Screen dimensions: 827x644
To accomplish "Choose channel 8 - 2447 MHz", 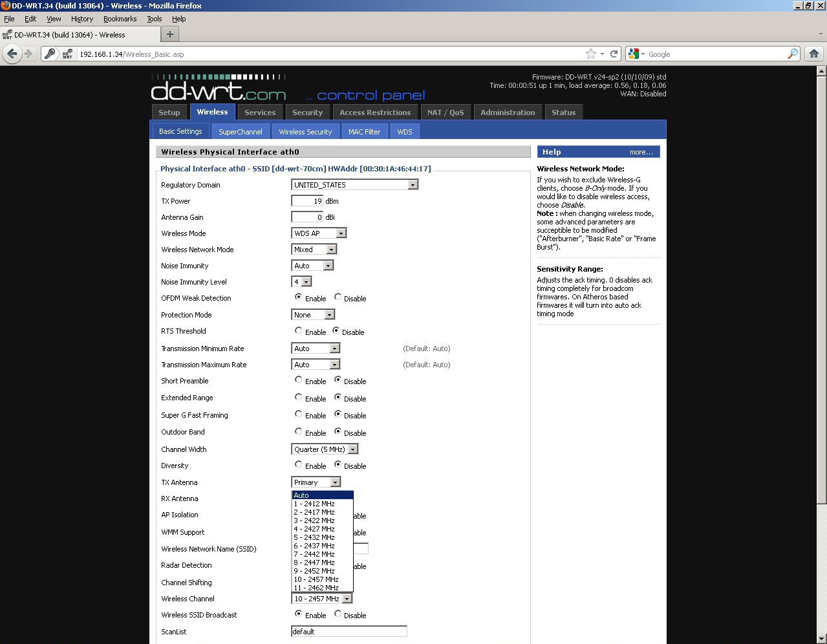I will 323,563.
